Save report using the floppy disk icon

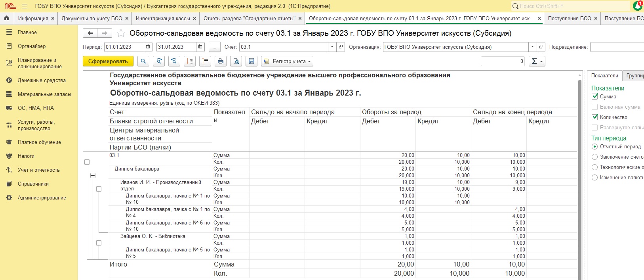[252, 61]
